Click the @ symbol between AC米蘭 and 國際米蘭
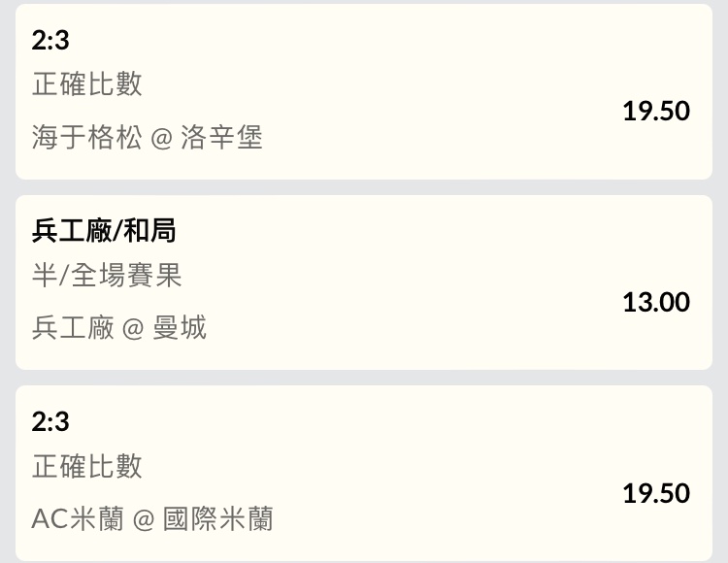This screenshot has height=563, width=728. (144, 520)
